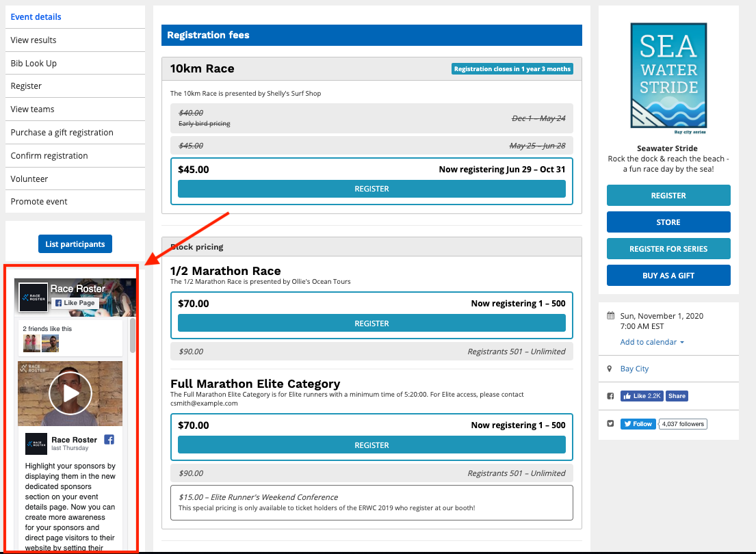Open the Bay City location link
The image size is (756, 554).
coord(634,369)
